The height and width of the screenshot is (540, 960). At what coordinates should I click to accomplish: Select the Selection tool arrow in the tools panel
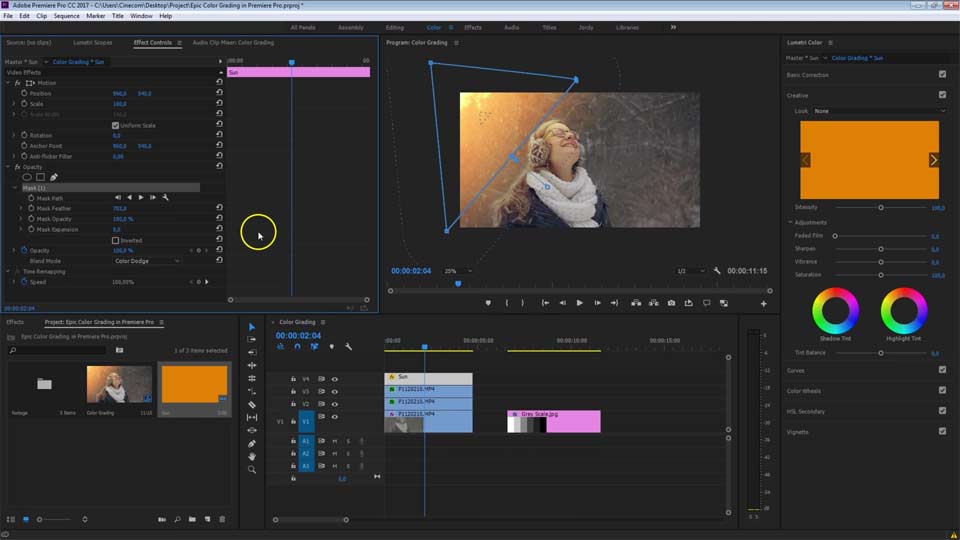click(252, 327)
